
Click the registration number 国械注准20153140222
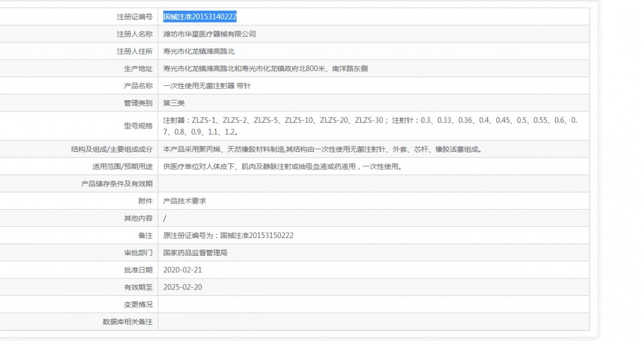200,17
